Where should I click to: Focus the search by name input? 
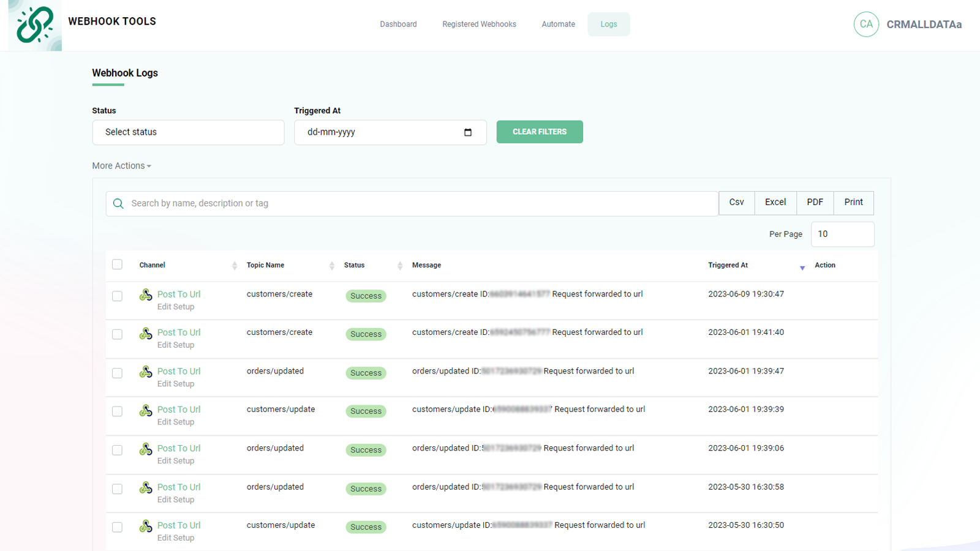click(412, 204)
